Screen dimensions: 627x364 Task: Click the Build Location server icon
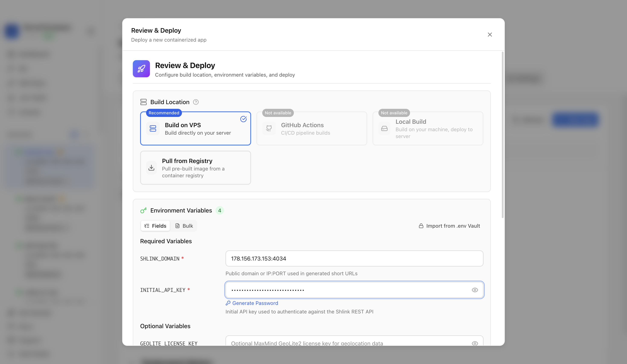pyautogui.click(x=144, y=102)
